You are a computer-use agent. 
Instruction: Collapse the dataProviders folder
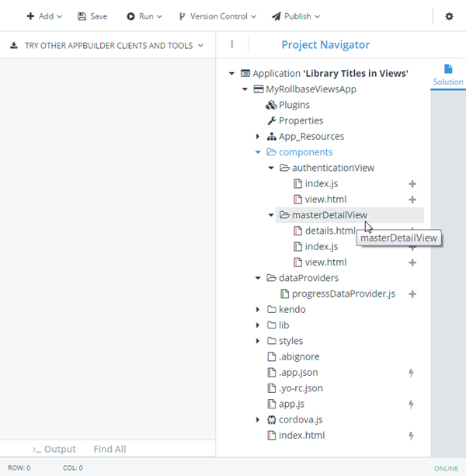coord(258,278)
